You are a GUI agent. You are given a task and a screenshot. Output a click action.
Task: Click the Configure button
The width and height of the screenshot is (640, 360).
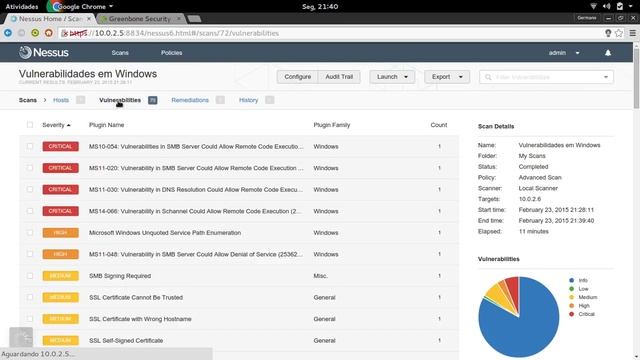point(298,77)
